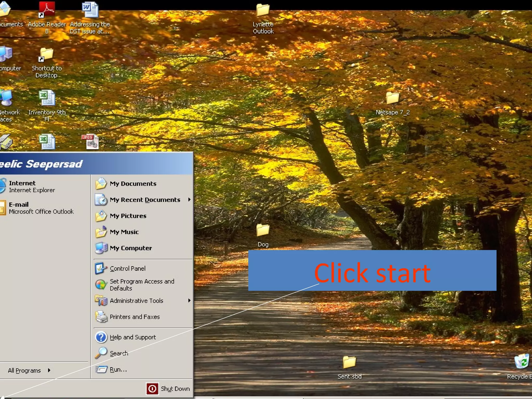The width and height of the screenshot is (532, 399).
Task: Expand My Recent Documents submenu arrow
Action: [x=189, y=199]
